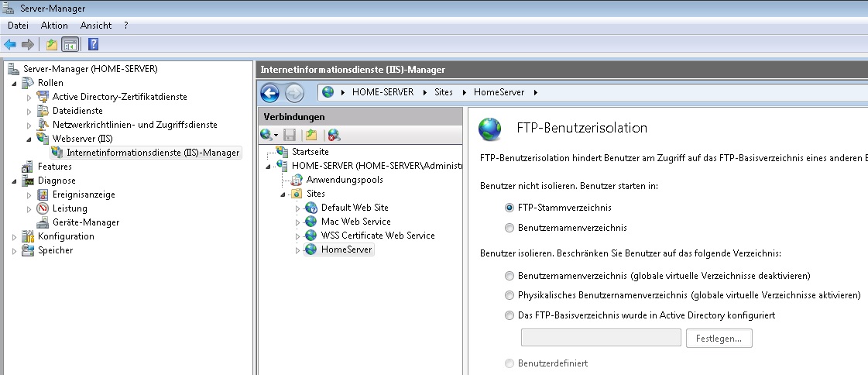868x375 pixels.
Task: Select the Mac Web Service globe icon
Action: click(311, 222)
